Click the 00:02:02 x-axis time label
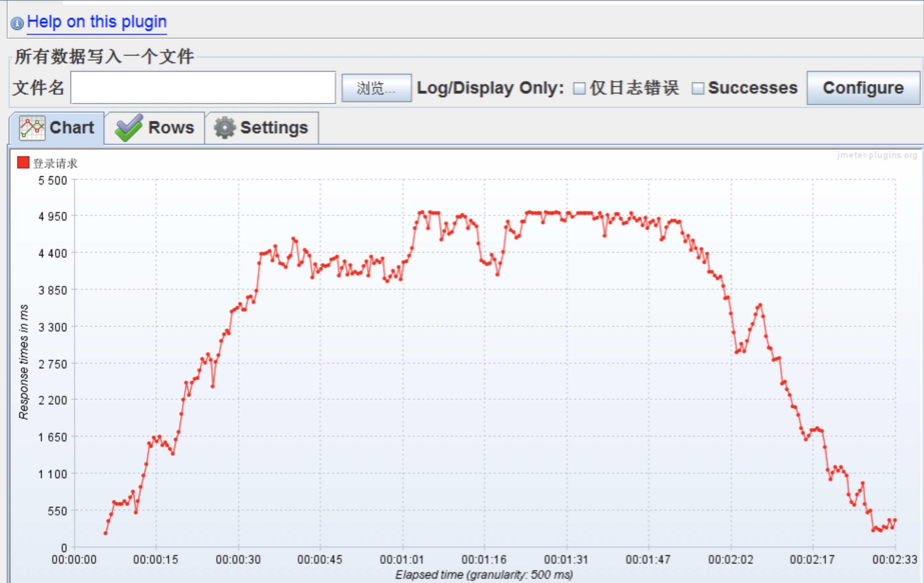 (x=731, y=559)
